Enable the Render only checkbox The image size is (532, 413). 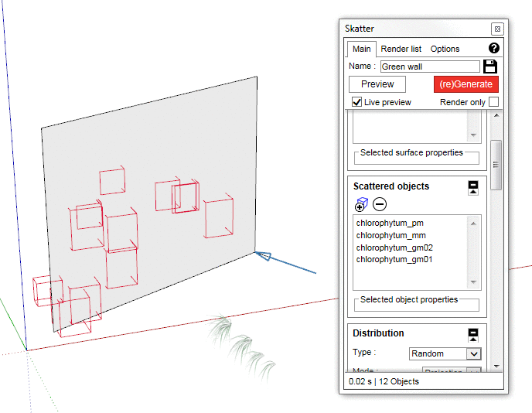point(493,102)
